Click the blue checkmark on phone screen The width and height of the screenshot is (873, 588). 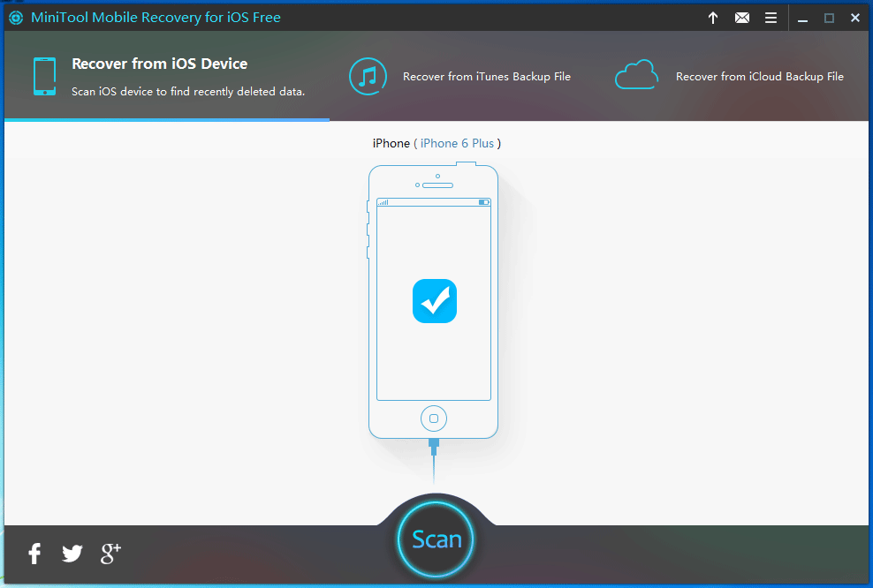435,301
